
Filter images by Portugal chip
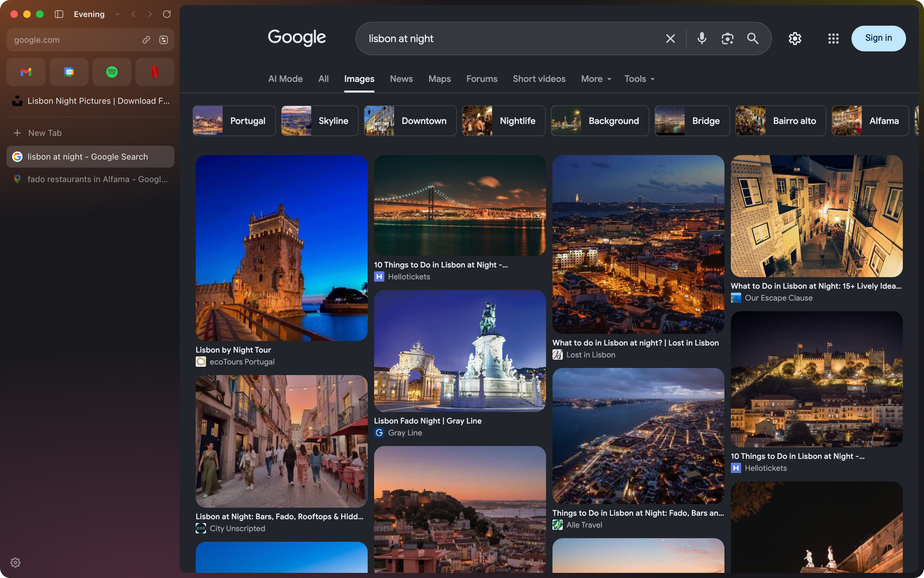point(234,121)
